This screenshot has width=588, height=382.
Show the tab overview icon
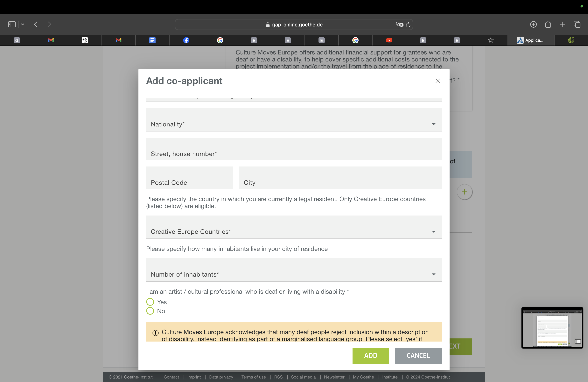(x=577, y=24)
